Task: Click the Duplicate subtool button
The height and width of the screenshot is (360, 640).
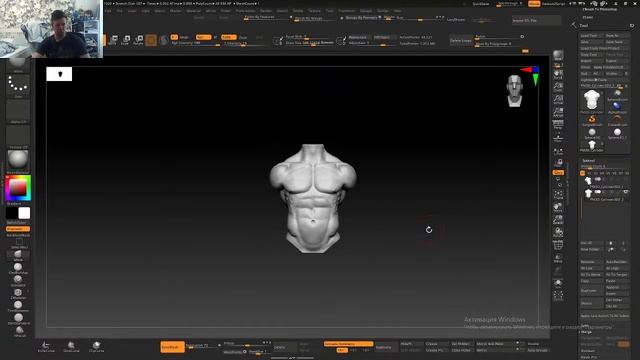Action: (591, 291)
